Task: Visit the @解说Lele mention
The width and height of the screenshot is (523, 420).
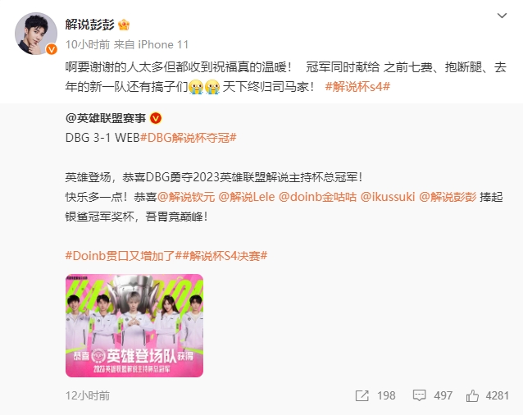Action: tap(247, 197)
